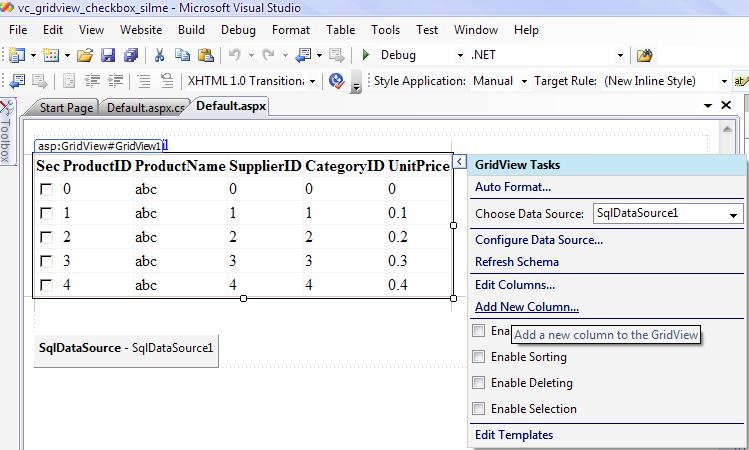
Task: Click Navigate Backward icon in the top toolbar
Action: click(x=303, y=55)
